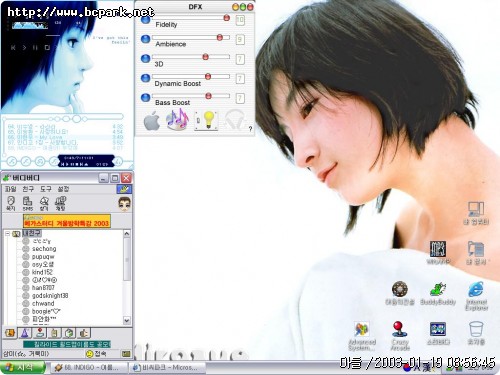Select buddy pupuqw in the list

click(x=43, y=257)
